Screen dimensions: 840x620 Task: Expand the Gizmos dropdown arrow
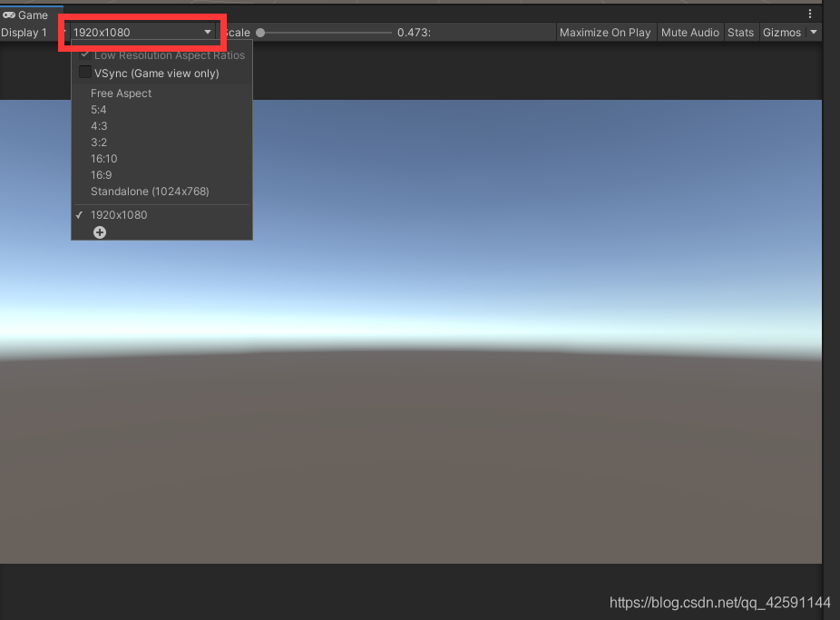tap(814, 32)
